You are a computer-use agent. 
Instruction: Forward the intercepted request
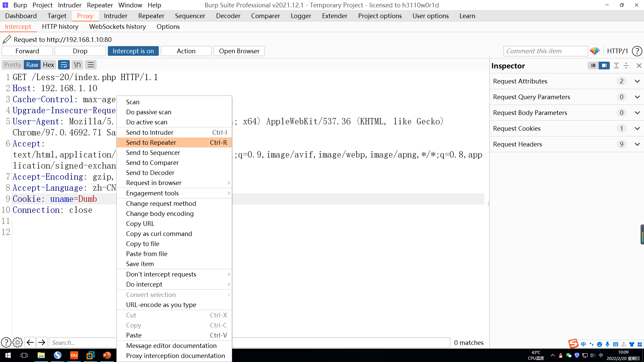pos(27,51)
